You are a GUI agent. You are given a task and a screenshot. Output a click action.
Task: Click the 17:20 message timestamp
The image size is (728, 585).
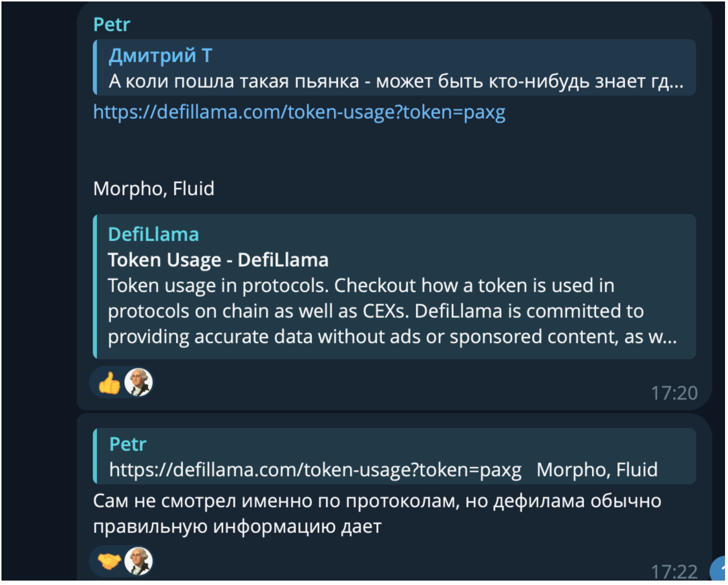point(674,393)
